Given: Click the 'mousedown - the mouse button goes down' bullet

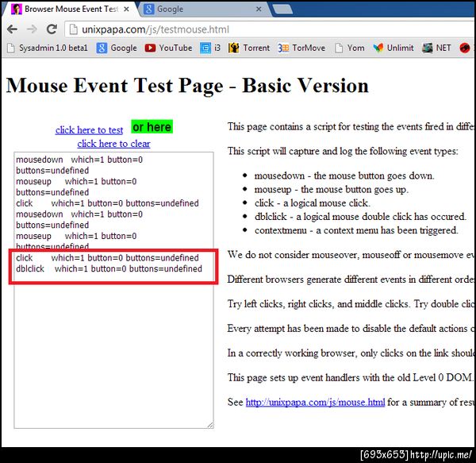Looking at the screenshot, I should tap(344, 176).
